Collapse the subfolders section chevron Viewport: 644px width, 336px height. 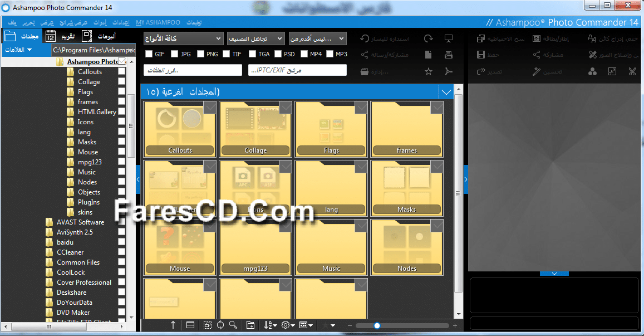pos(446,92)
